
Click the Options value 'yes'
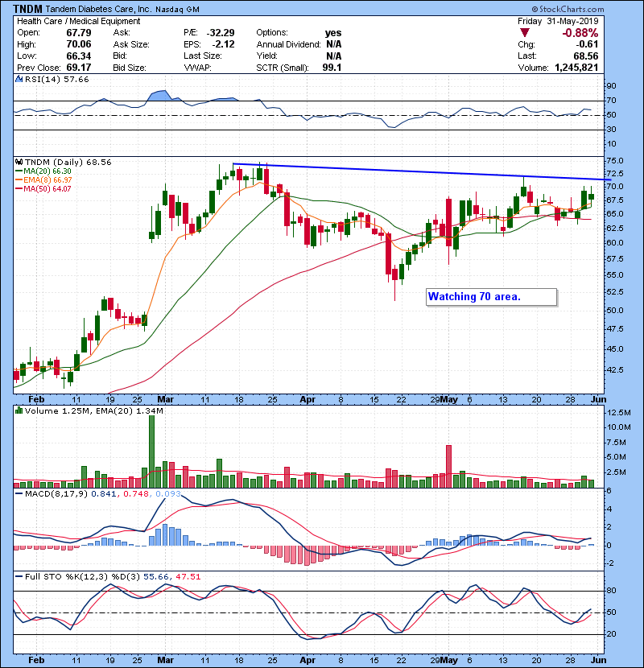pos(333,33)
